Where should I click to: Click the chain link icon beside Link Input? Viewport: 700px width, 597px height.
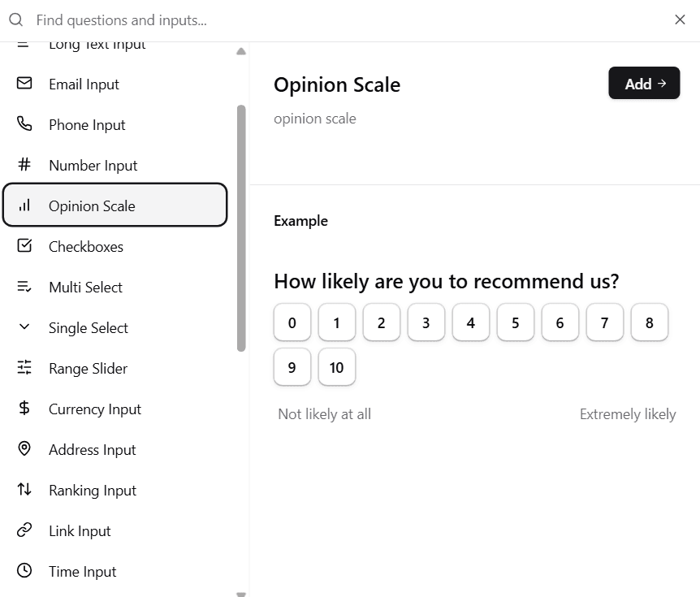coord(24,530)
